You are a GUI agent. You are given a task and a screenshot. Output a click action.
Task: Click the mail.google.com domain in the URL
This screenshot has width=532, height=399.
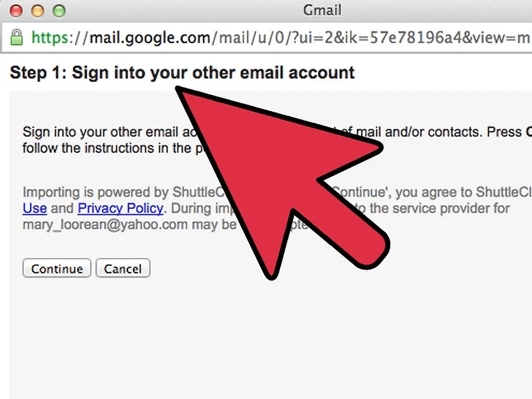(x=150, y=37)
